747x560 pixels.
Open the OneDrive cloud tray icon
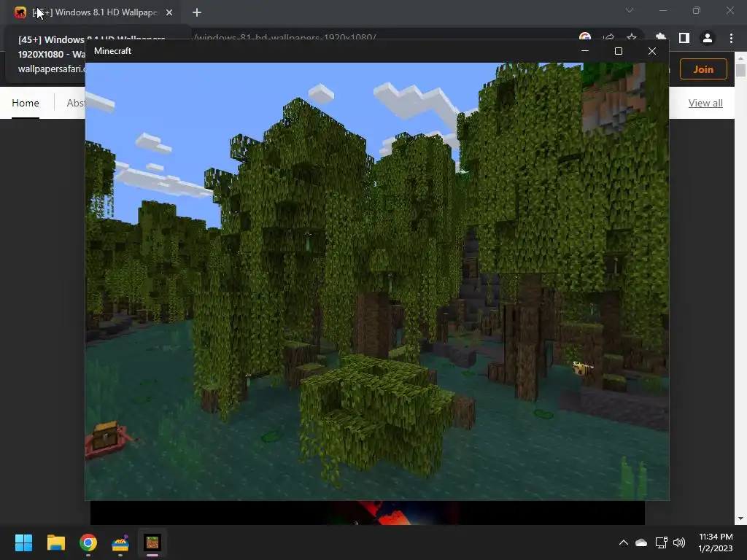[x=641, y=542]
